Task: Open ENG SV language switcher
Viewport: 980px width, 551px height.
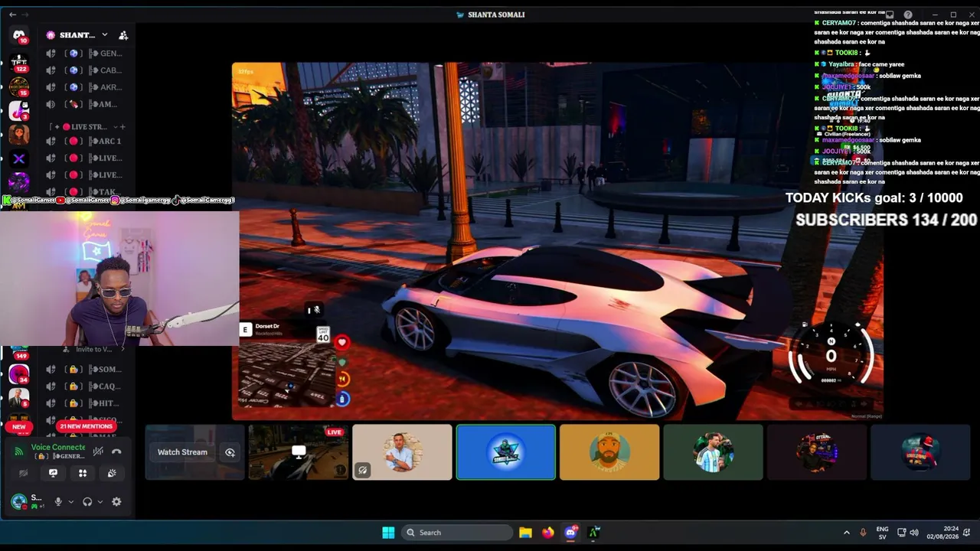Action: [x=882, y=533]
